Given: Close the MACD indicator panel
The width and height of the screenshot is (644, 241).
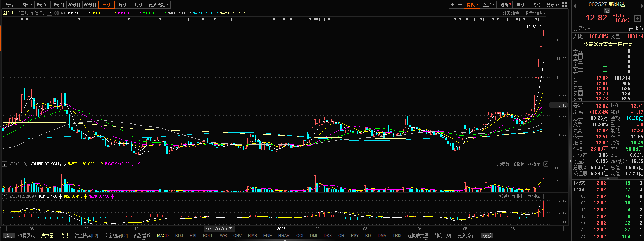Looking at the screenshot, I should pos(546,197).
